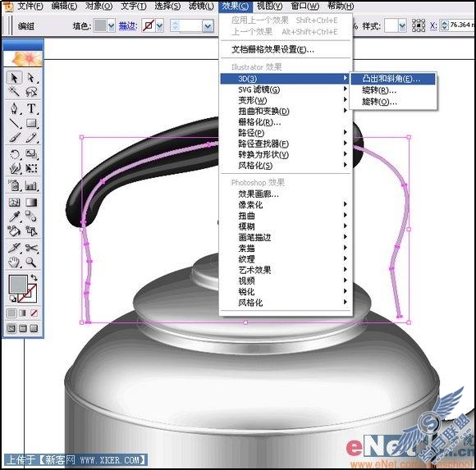Screen dimensions: 476x470
Task: Select the Symbol Sprayer tool
Action: (14, 185)
